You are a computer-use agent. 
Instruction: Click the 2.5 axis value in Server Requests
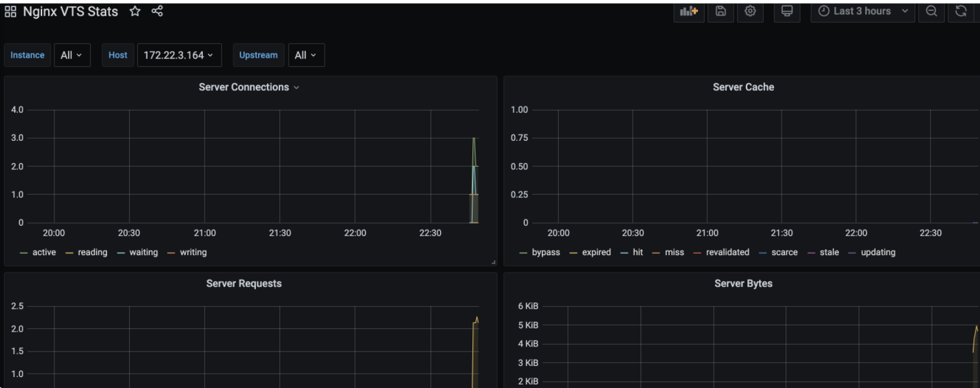click(x=17, y=306)
